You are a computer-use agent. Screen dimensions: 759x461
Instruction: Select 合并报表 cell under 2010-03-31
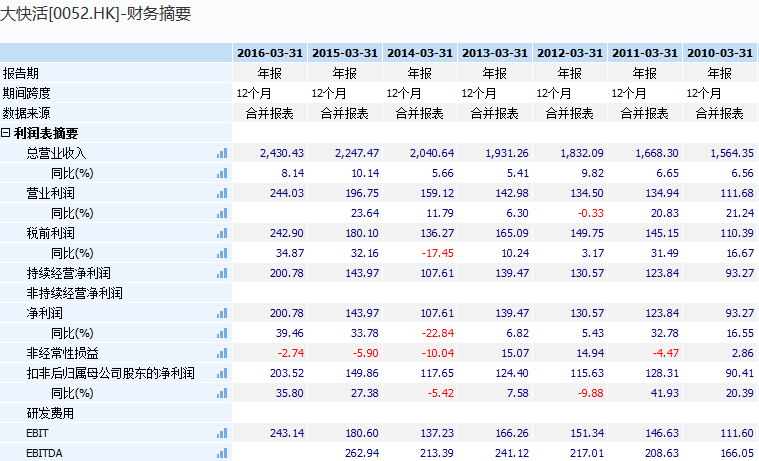(x=720, y=113)
